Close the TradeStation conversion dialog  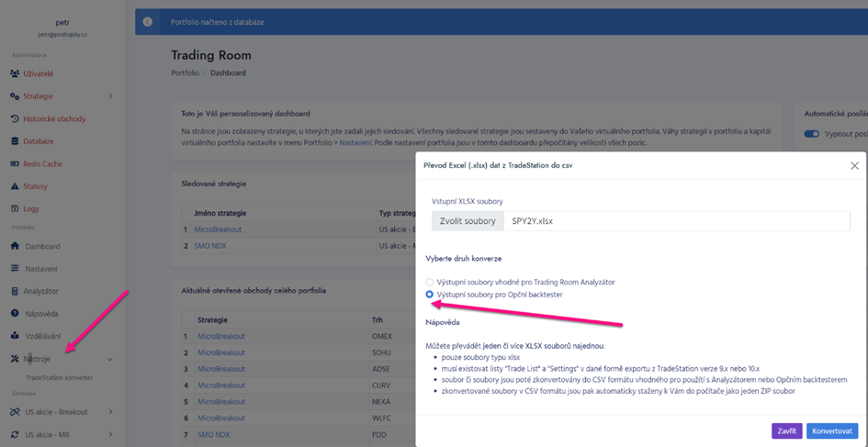click(854, 166)
